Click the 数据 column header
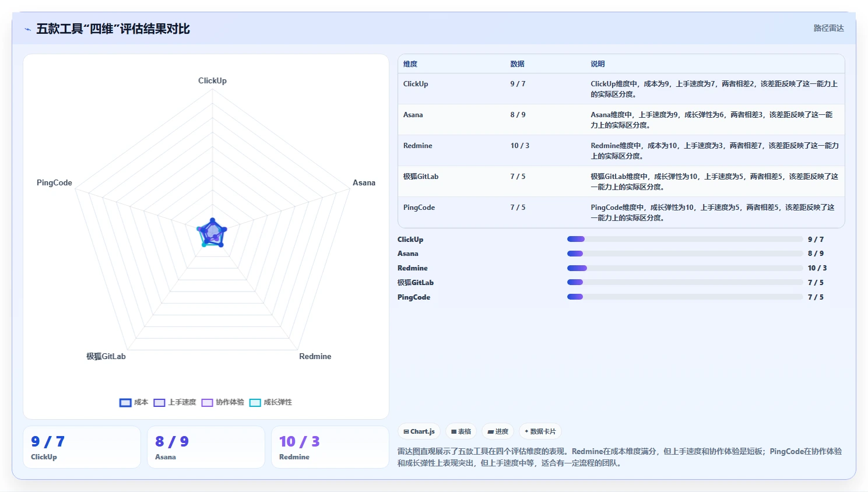 tap(517, 64)
